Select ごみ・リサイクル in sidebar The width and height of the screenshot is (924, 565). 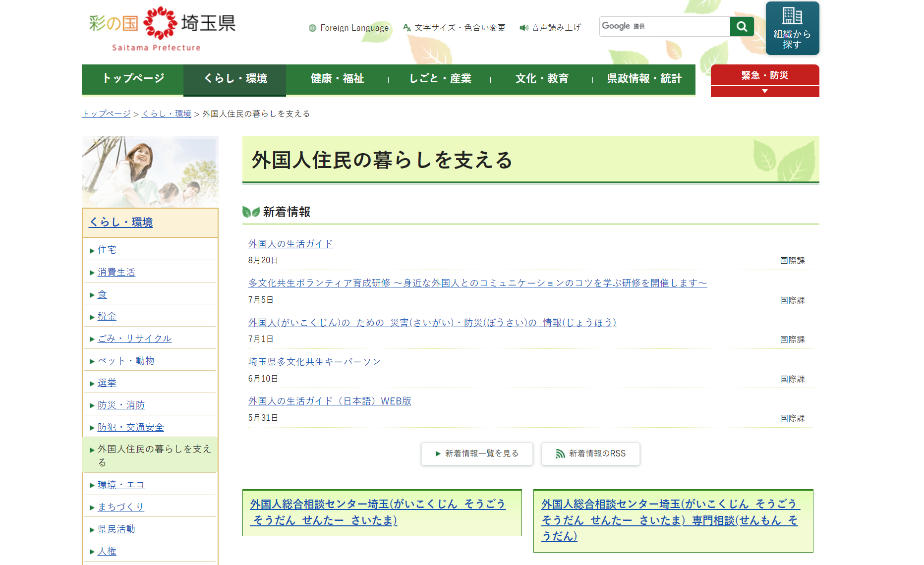pyautogui.click(x=134, y=339)
